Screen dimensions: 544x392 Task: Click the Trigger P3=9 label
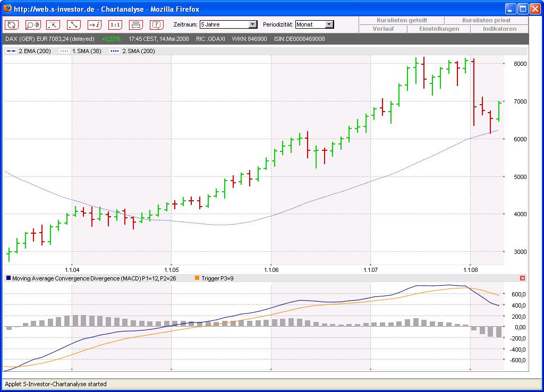pyautogui.click(x=217, y=278)
